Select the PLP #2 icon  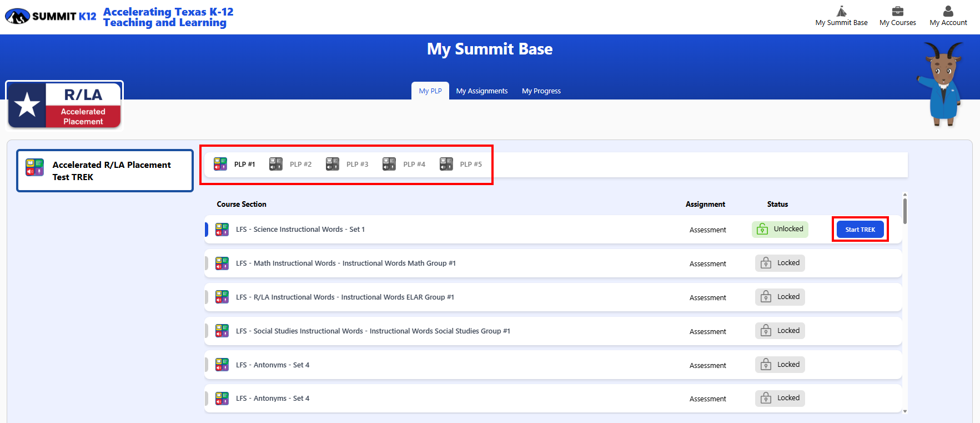[276, 164]
